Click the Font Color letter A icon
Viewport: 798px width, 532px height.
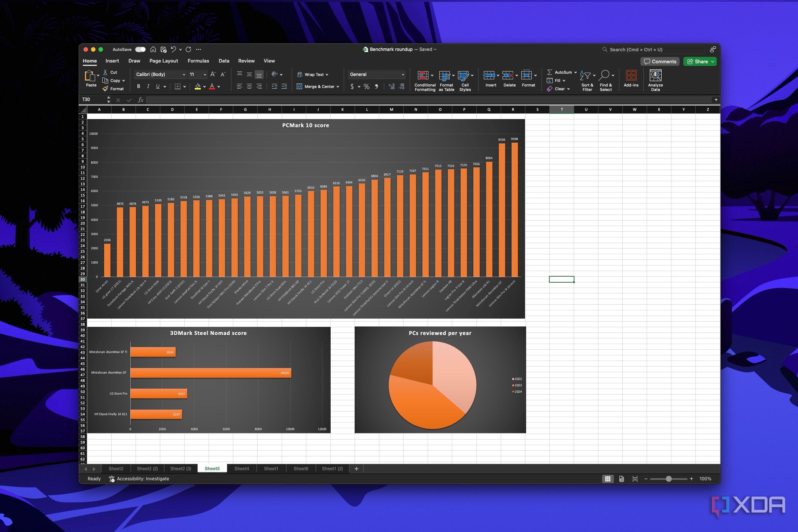pos(212,86)
